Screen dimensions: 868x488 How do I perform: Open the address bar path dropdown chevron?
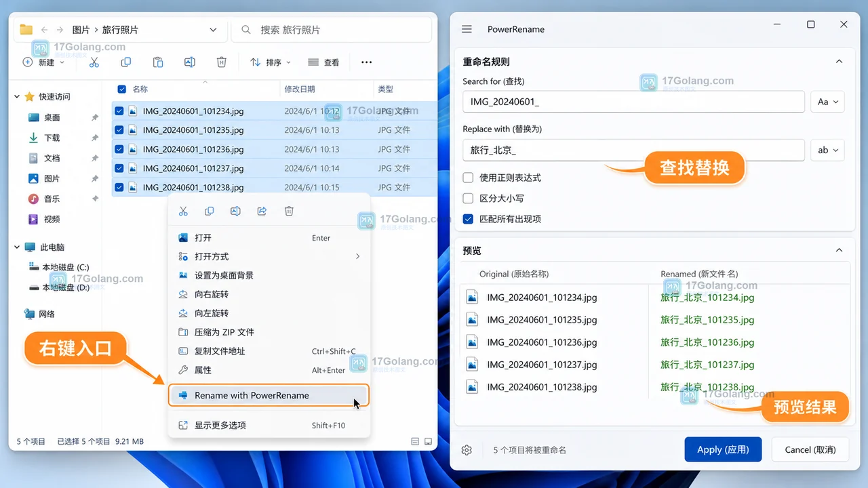[213, 30]
